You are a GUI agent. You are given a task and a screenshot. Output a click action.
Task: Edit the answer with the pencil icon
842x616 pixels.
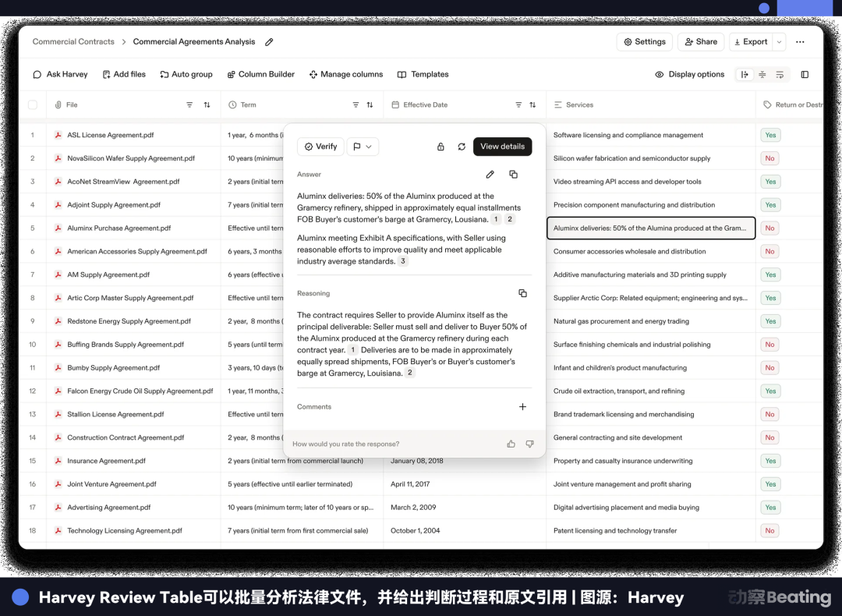click(490, 175)
